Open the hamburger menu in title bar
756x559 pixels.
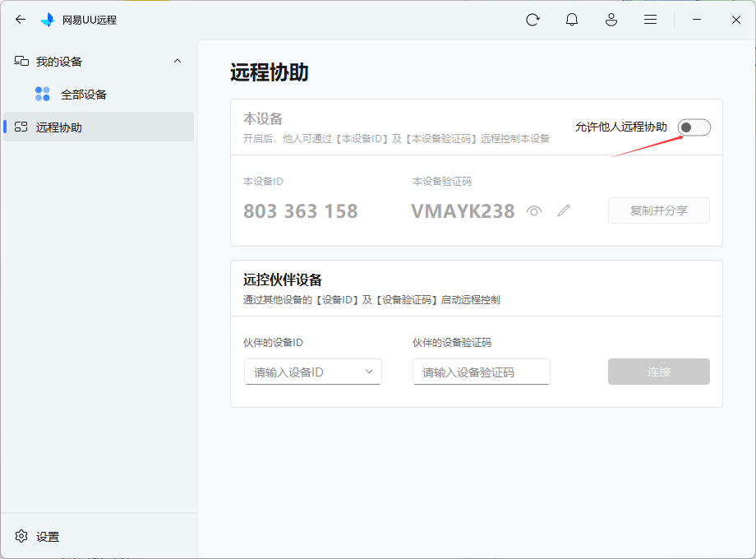point(650,20)
